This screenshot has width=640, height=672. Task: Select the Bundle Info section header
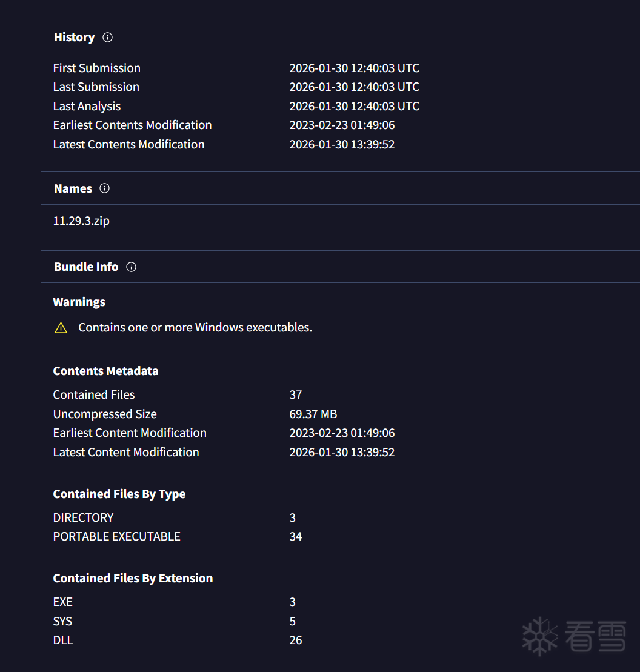(86, 267)
